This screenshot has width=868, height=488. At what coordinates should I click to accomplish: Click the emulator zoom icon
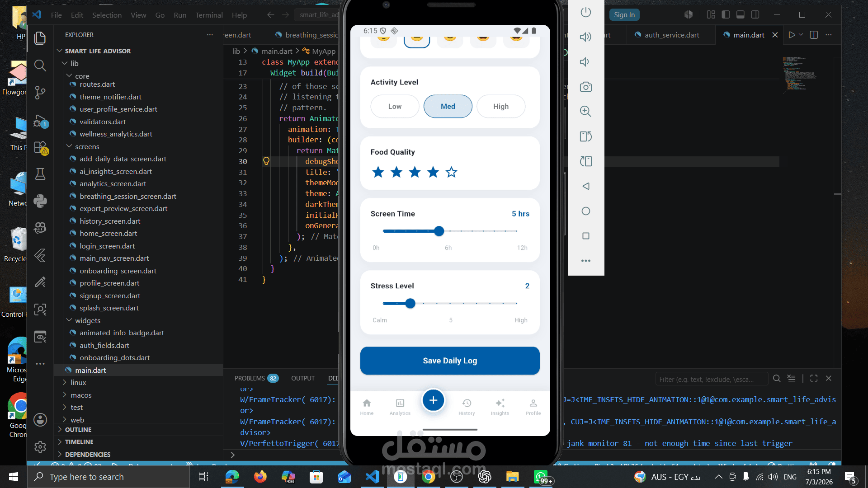click(586, 111)
